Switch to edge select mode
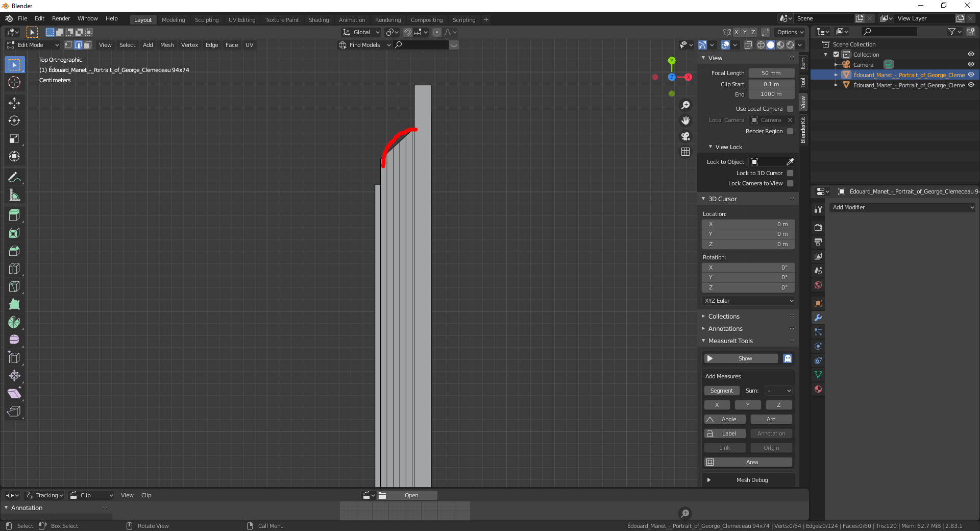 (78, 45)
